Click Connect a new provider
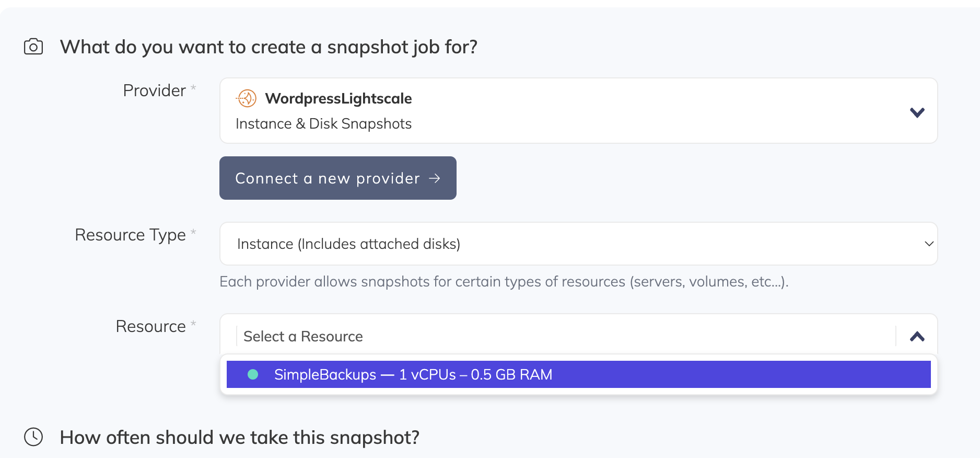The image size is (980, 458). pos(337,178)
